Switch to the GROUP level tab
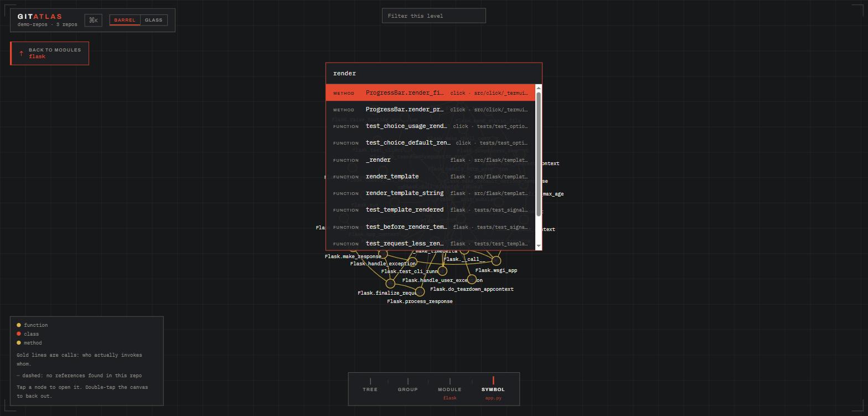 (x=407, y=386)
